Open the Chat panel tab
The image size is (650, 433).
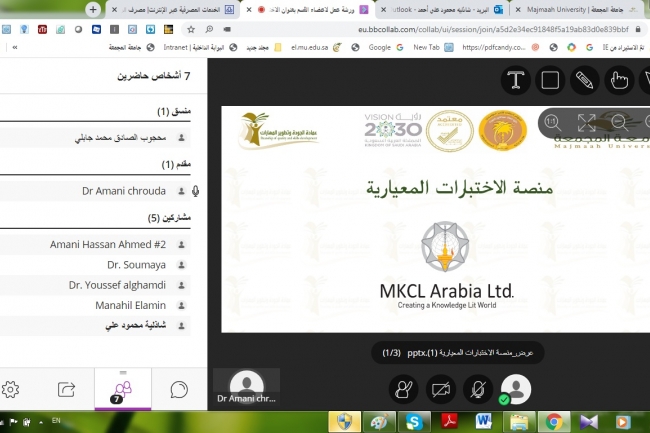(x=179, y=389)
